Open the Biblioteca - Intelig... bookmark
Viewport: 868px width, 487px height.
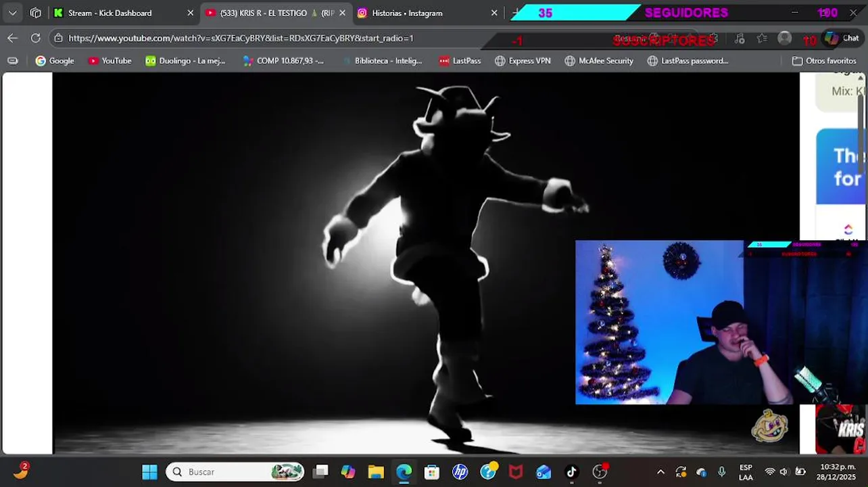[x=381, y=61]
